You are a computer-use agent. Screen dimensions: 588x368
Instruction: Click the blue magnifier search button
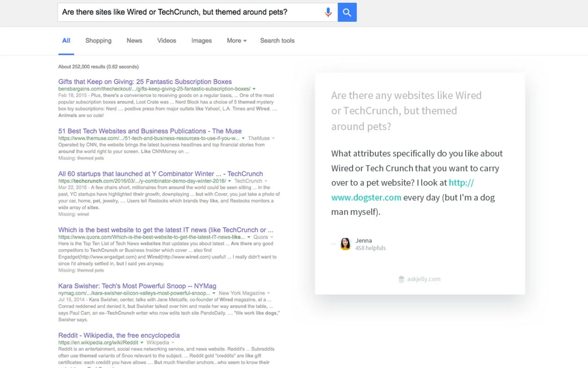coord(347,12)
